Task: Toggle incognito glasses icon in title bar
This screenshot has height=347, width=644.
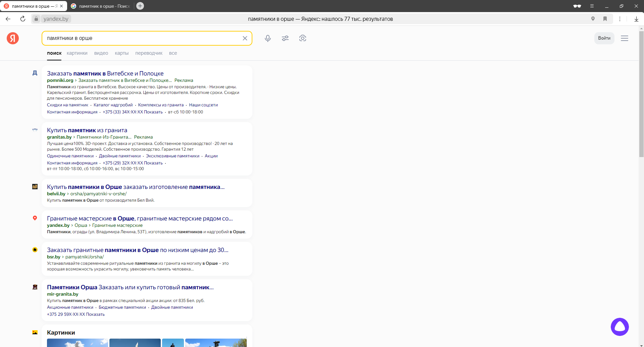Action: (577, 6)
